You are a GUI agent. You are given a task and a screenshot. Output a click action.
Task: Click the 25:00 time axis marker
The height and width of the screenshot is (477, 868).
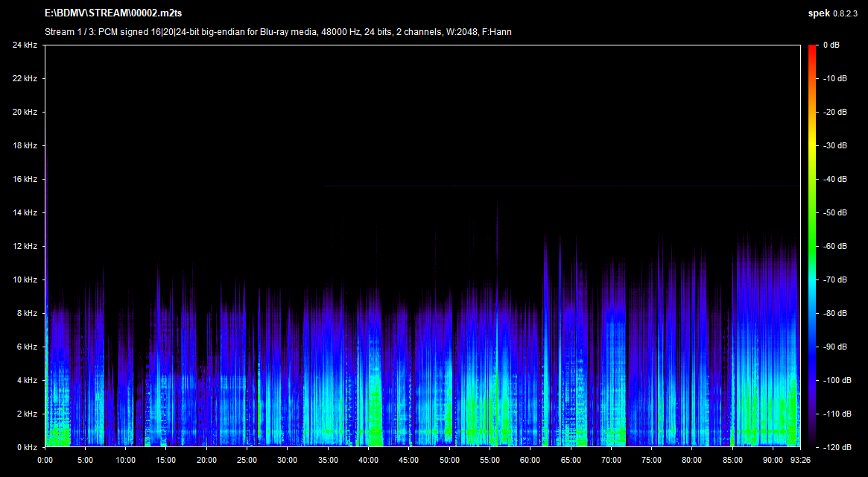coord(247,460)
